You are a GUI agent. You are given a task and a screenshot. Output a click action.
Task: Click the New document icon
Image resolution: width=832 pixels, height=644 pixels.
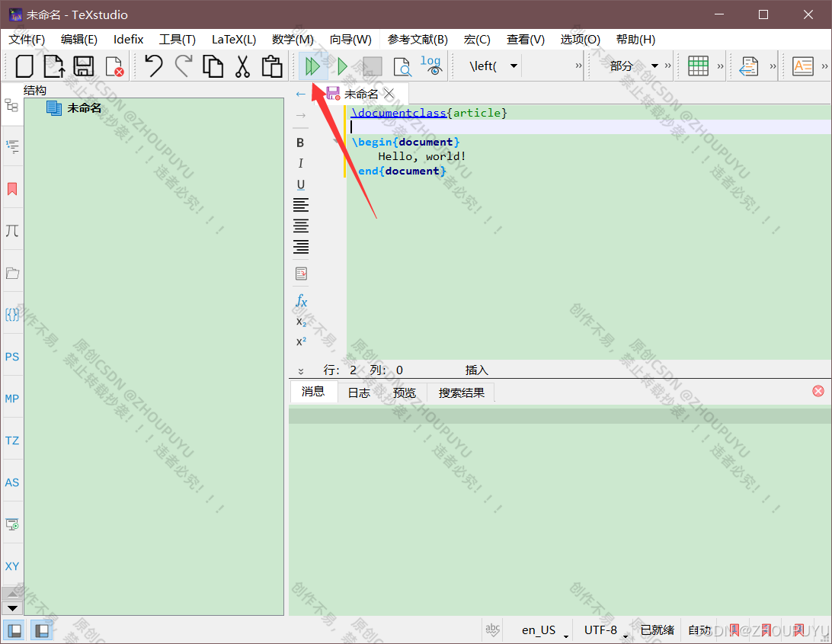tap(24, 66)
